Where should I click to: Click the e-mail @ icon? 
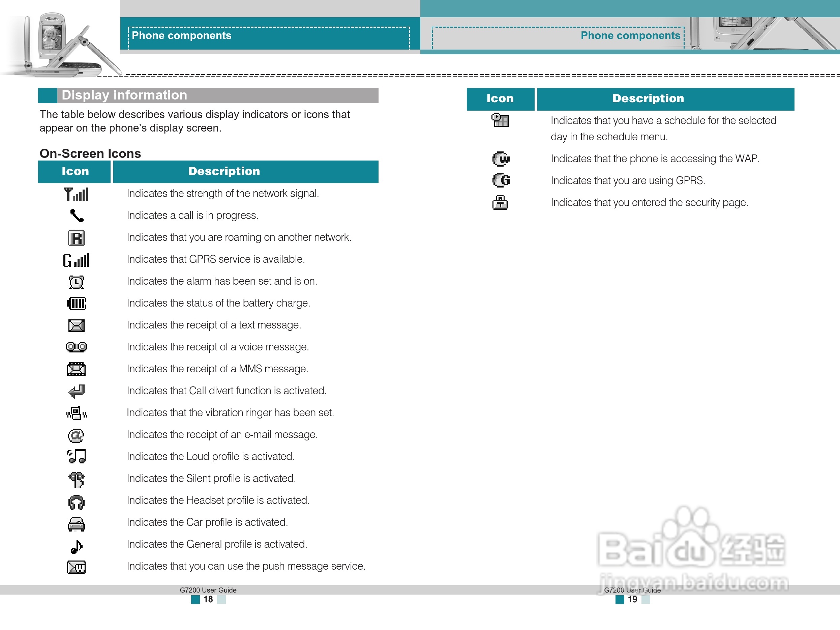76,435
